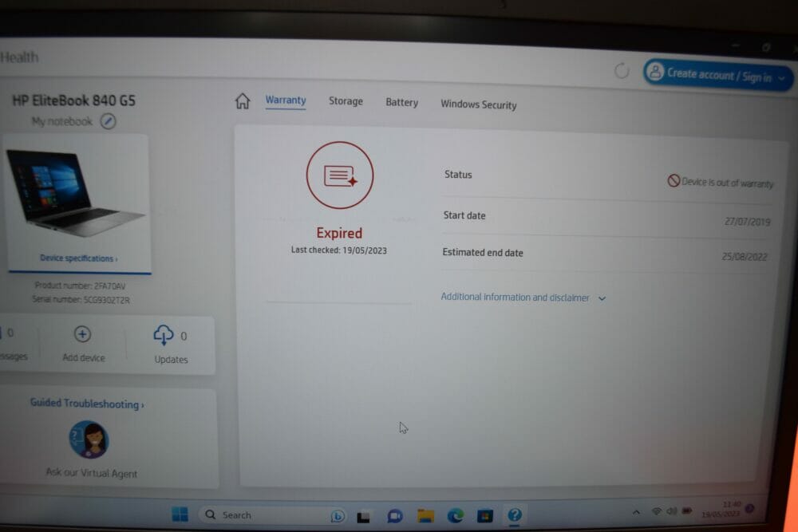Click the expired warranty certificate icon
Viewport: 798px width, 532px height.
coord(339,175)
